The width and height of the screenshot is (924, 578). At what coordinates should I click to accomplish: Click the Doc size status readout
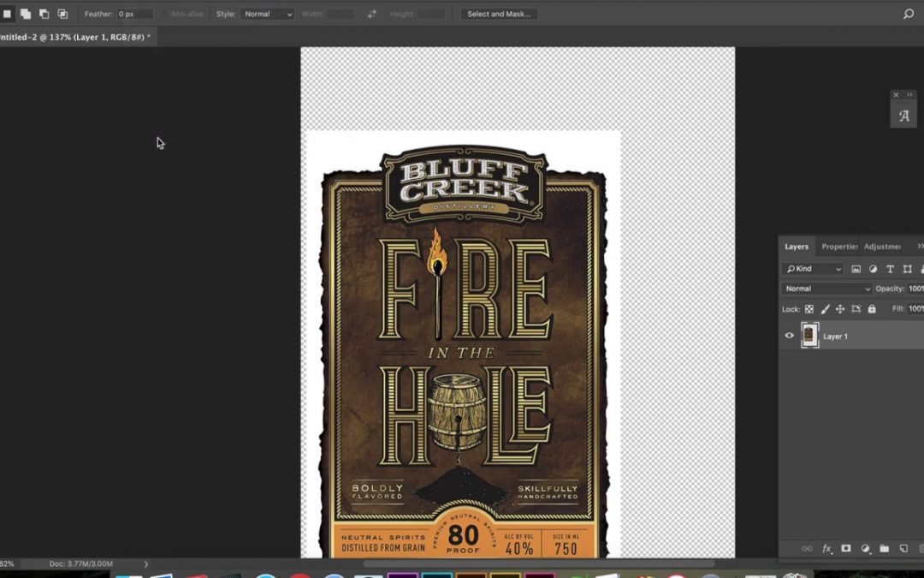[x=80, y=563]
